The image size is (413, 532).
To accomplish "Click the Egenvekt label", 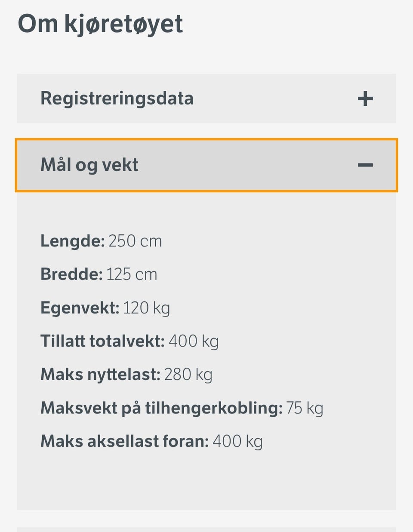I will point(80,308).
